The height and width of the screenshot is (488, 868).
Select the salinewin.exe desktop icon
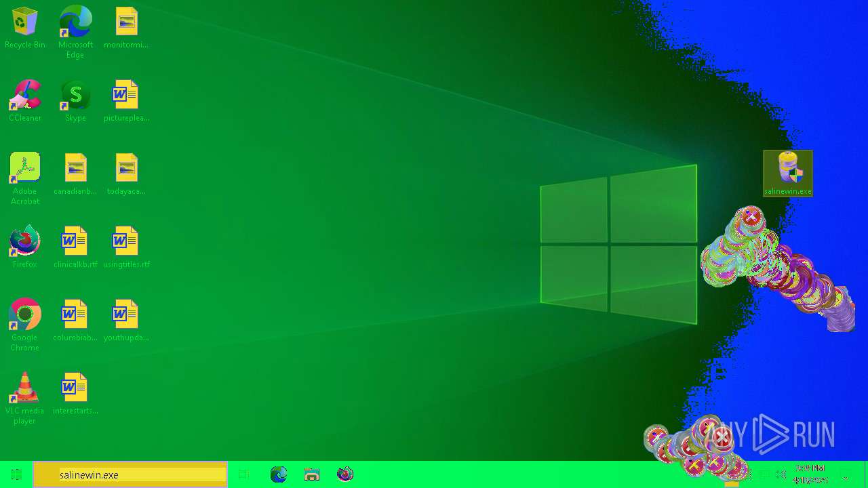(x=788, y=174)
